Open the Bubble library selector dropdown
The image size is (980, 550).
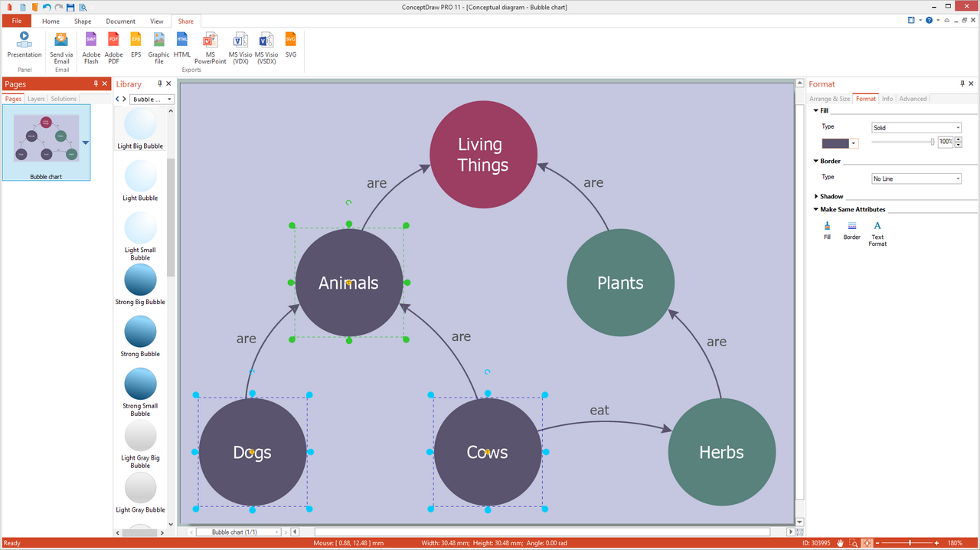click(152, 99)
